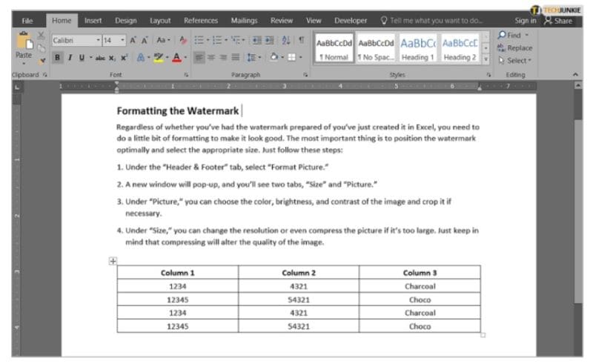
Task: Click Decrease Indent icon
Action: 257,40
